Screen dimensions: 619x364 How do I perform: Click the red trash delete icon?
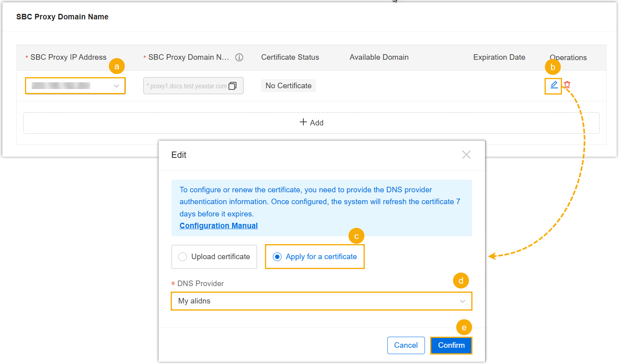point(567,85)
